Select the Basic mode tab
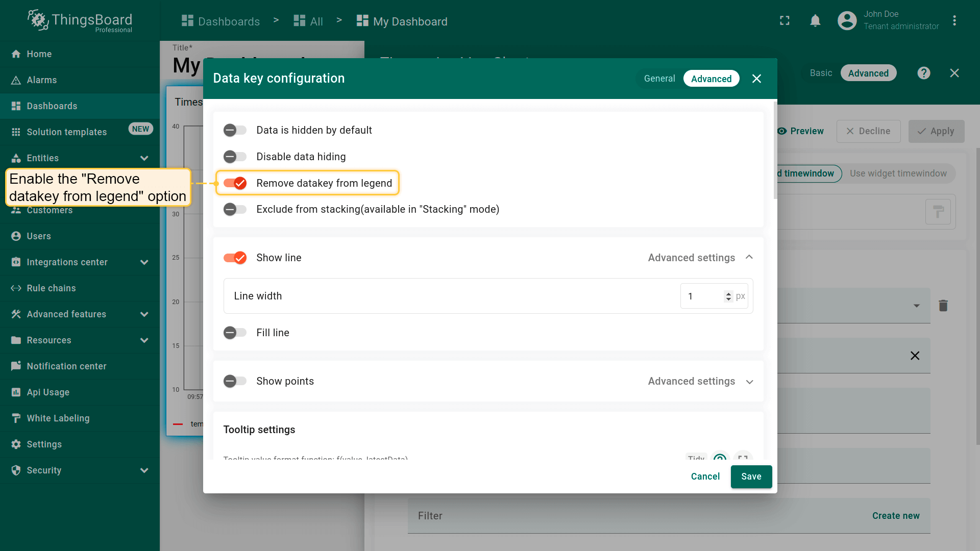 tap(821, 73)
